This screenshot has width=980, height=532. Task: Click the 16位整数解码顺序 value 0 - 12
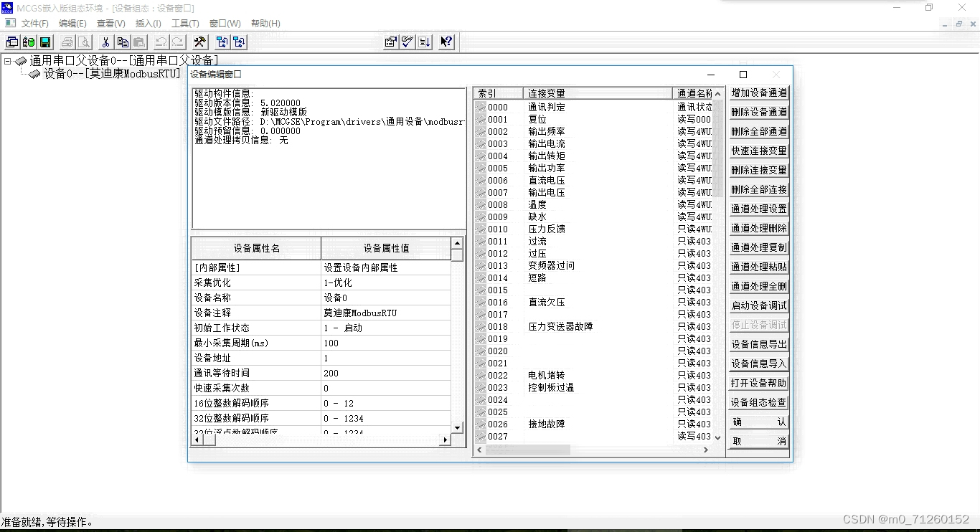386,403
